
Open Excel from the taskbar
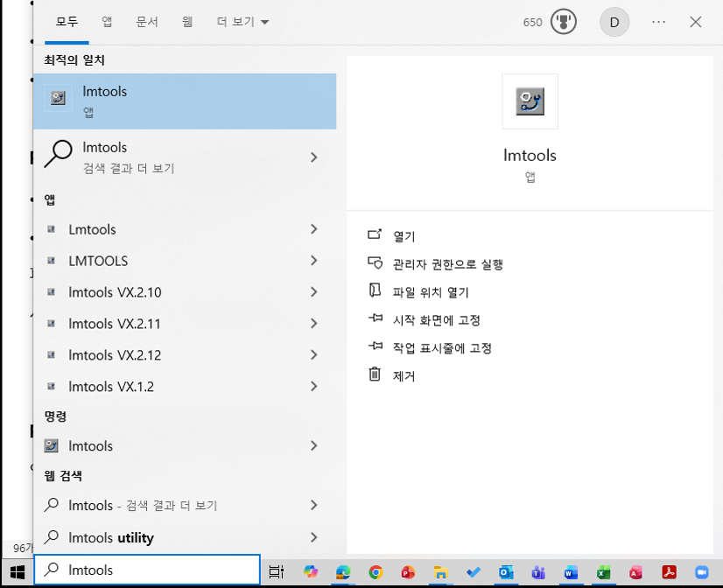click(604, 572)
